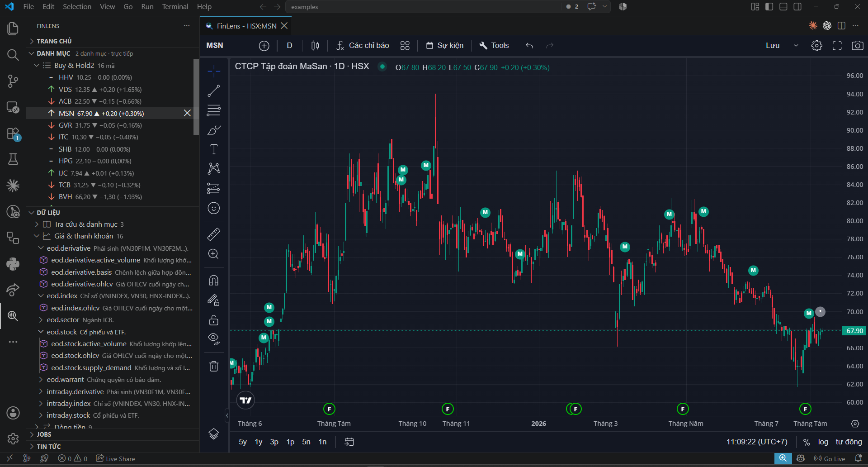This screenshot has width=868, height=467.
Task: Click the examples command center search box
Action: tap(423, 7)
